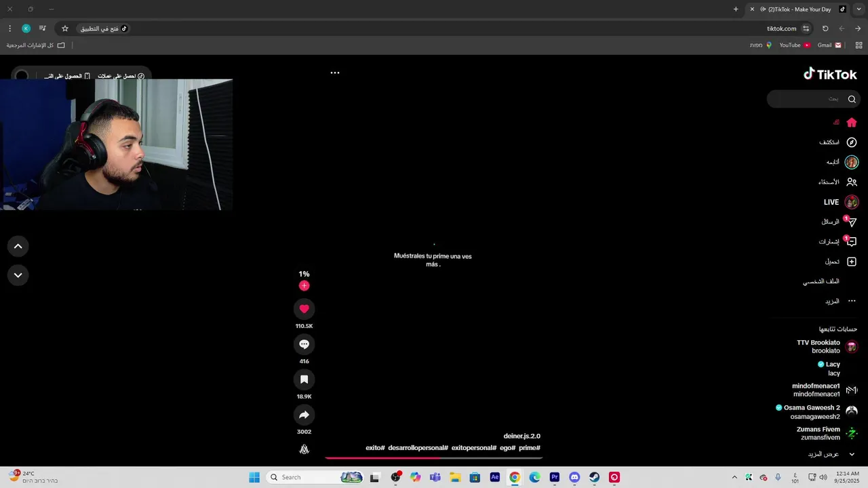The height and width of the screenshot is (488, 868).
Task: Follow the creator with the red plus button
Action: click(x=304, y=286)
